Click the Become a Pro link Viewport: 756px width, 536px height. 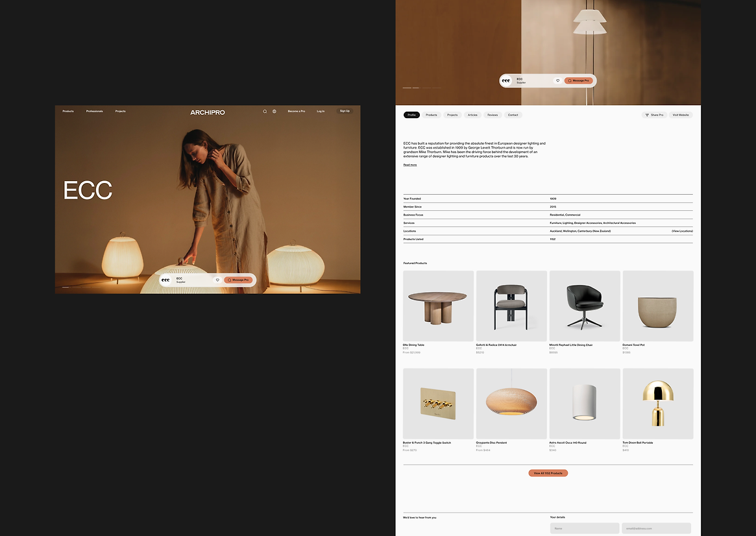[x=297, y=112]
